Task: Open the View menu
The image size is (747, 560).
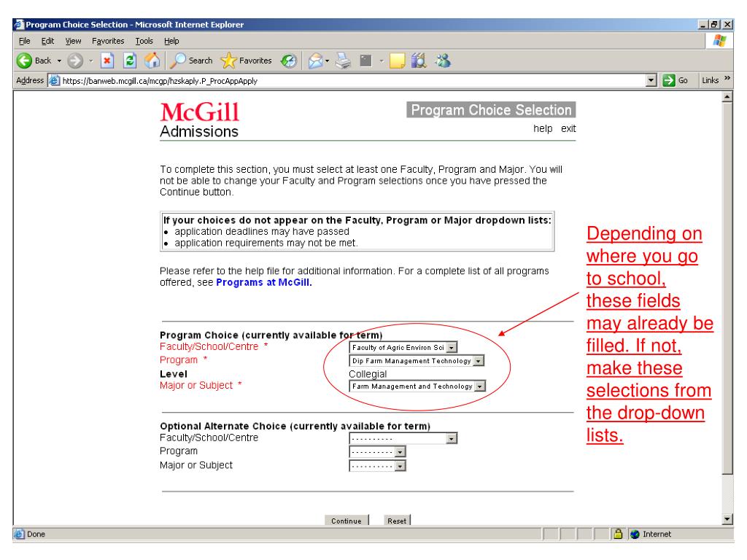Action: [x=74, y=41]
